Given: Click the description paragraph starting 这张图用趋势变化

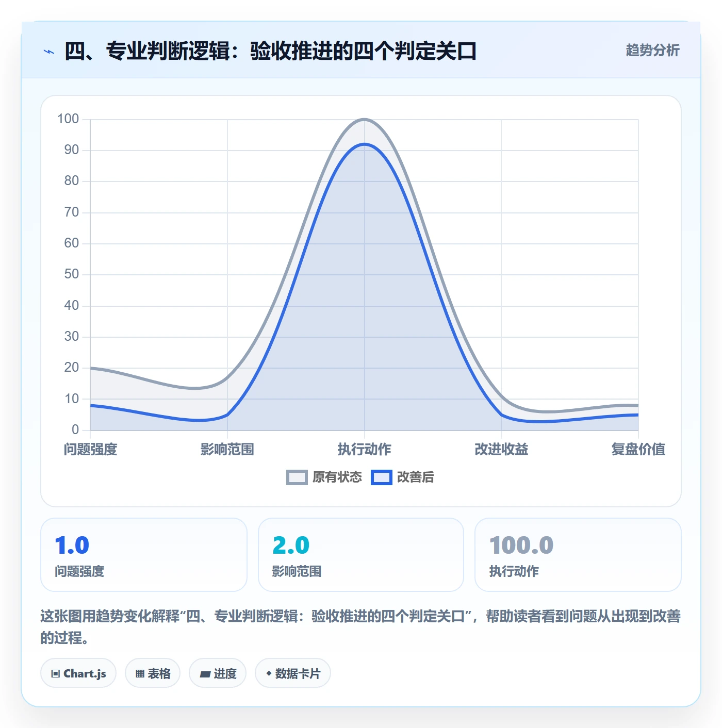Looking at the screenshot, I should pos(360,627).
